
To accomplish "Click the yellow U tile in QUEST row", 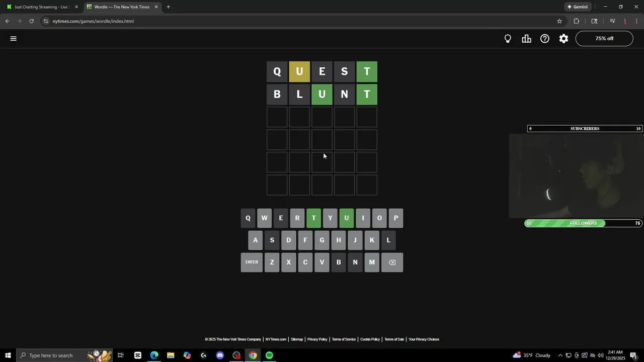I will 299,71.
